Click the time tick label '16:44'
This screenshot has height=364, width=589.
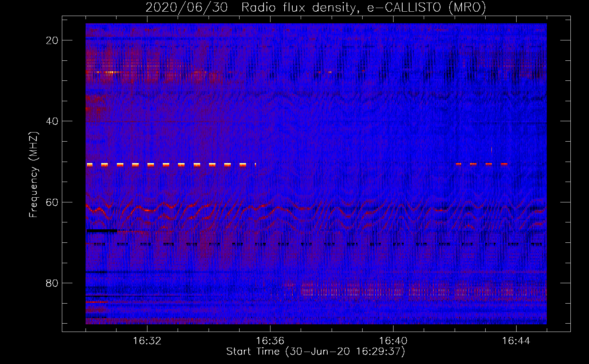click(516, 341)
